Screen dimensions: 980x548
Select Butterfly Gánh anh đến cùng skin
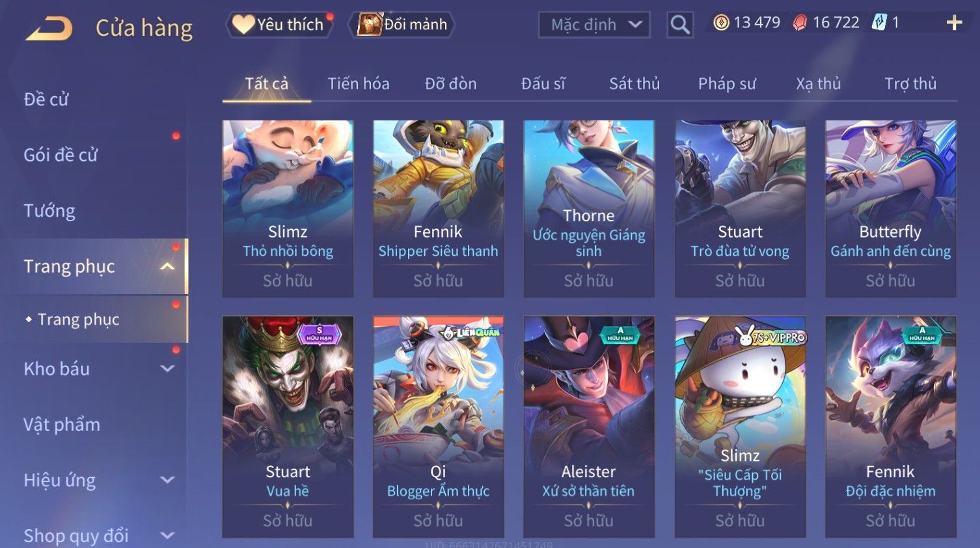pyautogui.click(x=890, y=209)
